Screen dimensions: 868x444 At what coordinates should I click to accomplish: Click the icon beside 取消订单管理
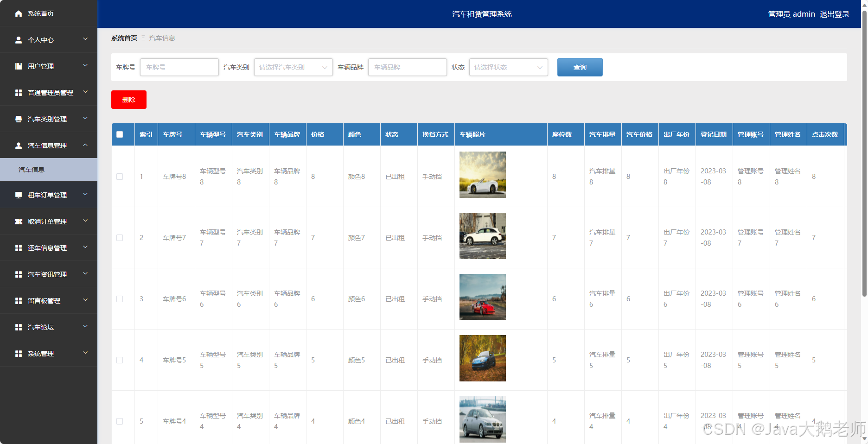click(x=19, y=222)
